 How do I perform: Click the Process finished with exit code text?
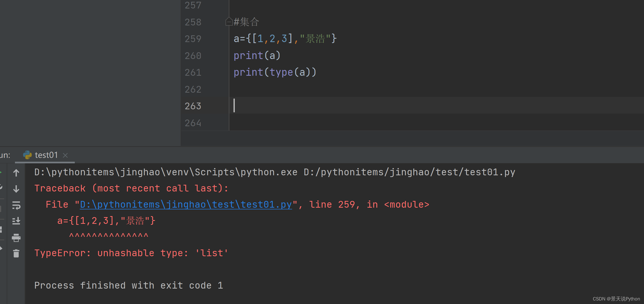click(x=129, y=285)
